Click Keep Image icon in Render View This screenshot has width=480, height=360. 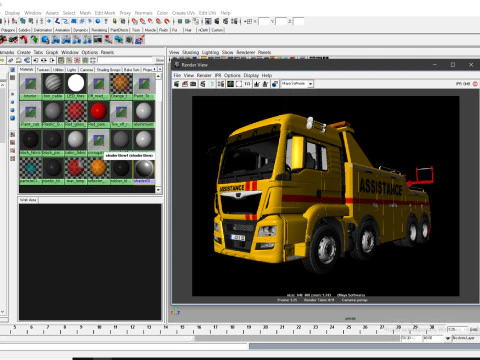[257, 84]
